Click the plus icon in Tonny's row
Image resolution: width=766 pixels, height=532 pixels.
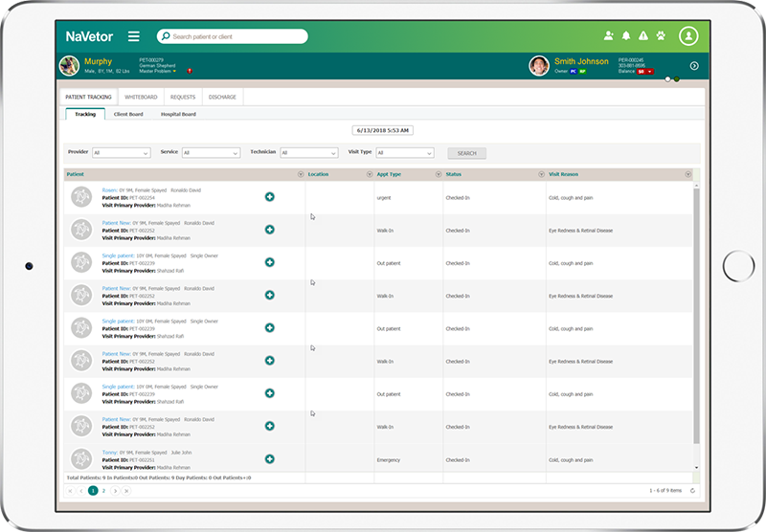(270, 458)
